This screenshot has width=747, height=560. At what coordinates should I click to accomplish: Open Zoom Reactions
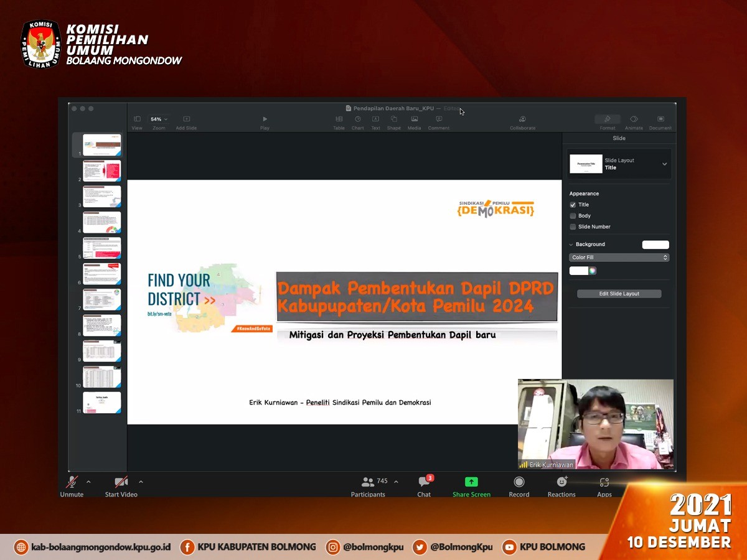click(561, 483)
